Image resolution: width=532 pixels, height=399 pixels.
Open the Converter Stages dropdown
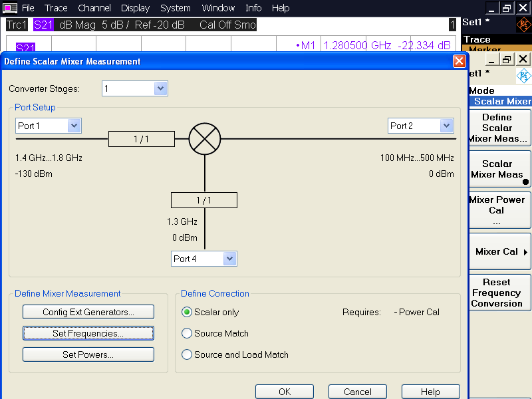tap(160, 88)
